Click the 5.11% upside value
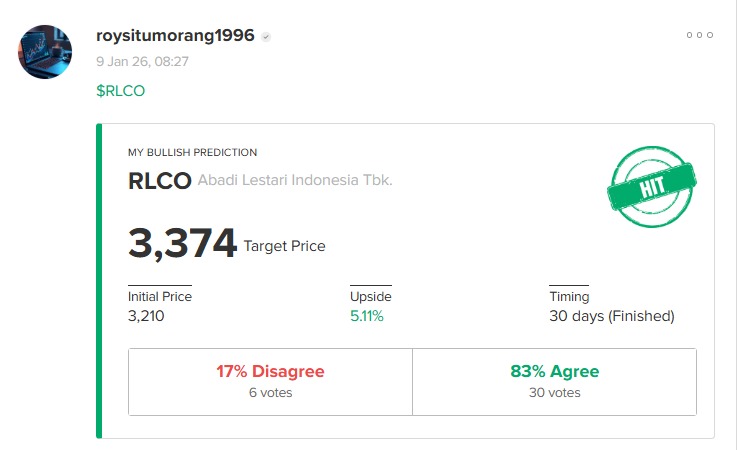This screenshot has width=737, height=450. point(366,316)
